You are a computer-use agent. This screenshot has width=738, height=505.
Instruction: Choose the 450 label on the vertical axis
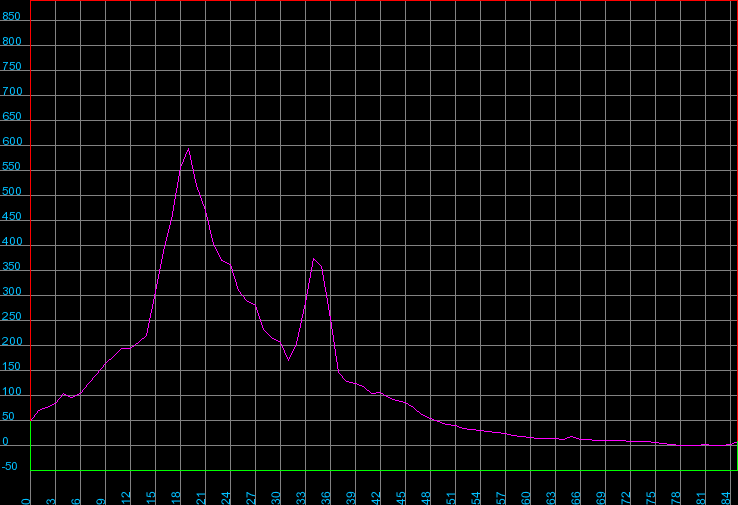12,216
